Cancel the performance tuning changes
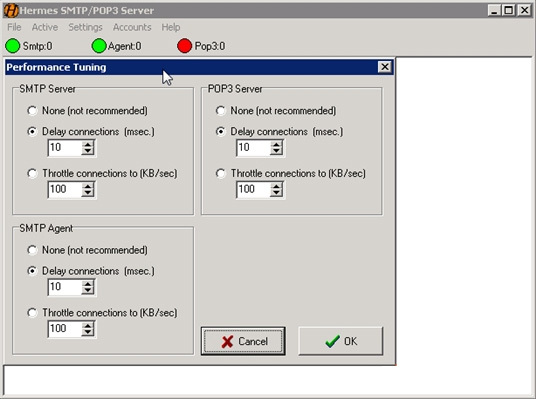536x399 pixels. (243, 341)
